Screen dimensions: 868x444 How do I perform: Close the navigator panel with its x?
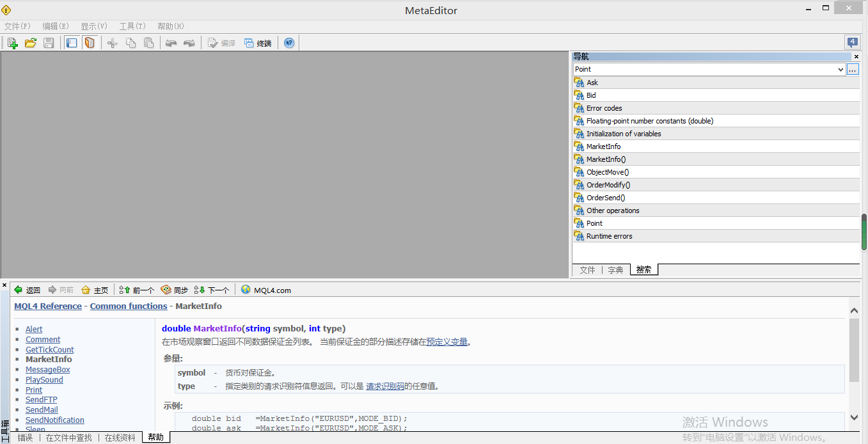point(856,56)
